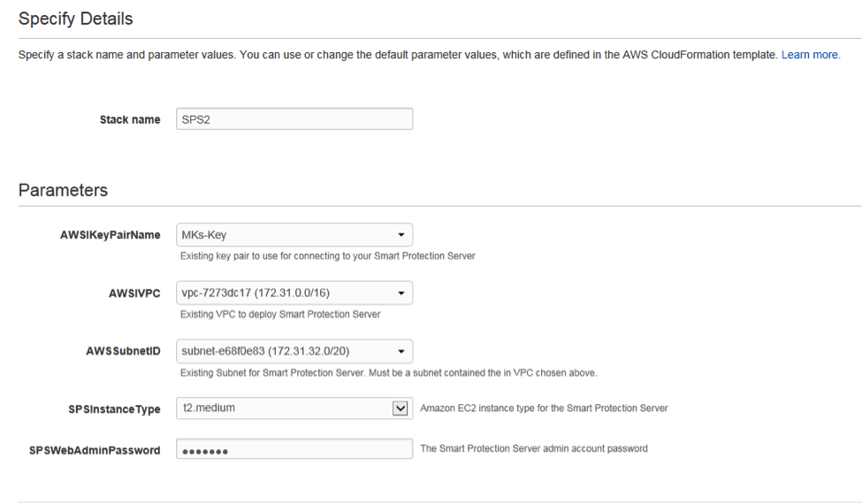Image resolution: width=862 pixels, height=504 pixels.
Task: Click the SPSWebAdminPassword label
Action: coord(95,450)
